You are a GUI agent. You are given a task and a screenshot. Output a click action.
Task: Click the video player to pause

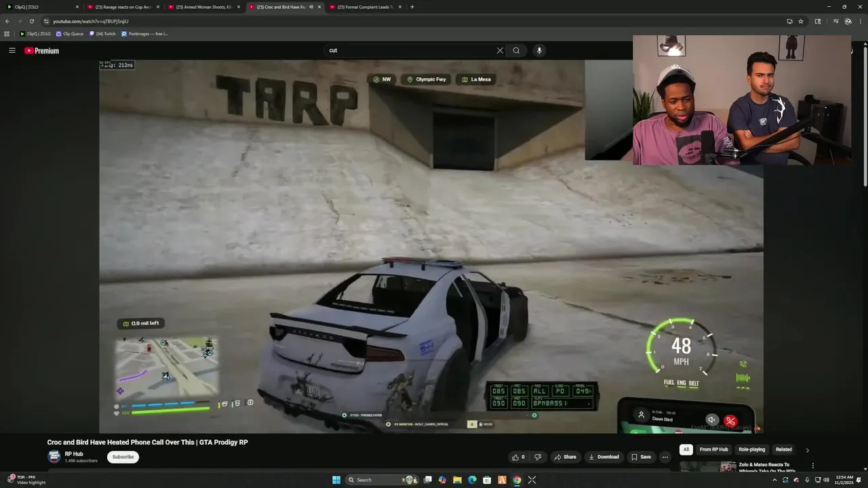click(x=431, y=246)
